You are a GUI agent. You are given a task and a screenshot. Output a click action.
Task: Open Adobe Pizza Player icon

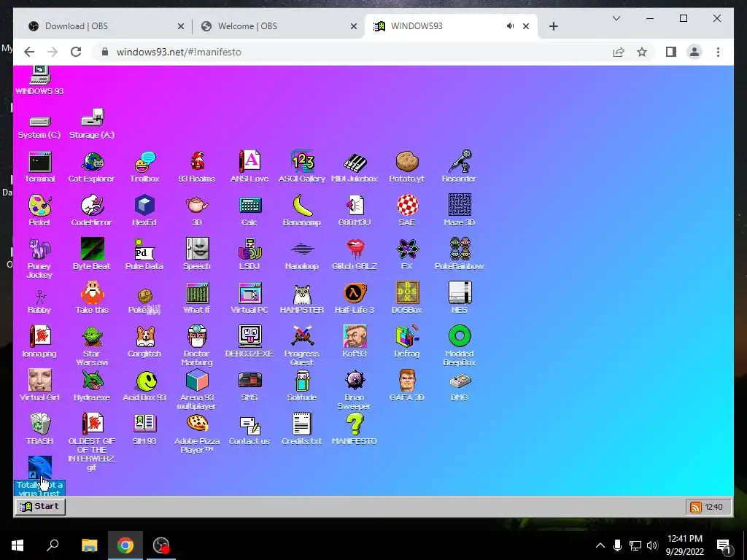click(197, 433)
